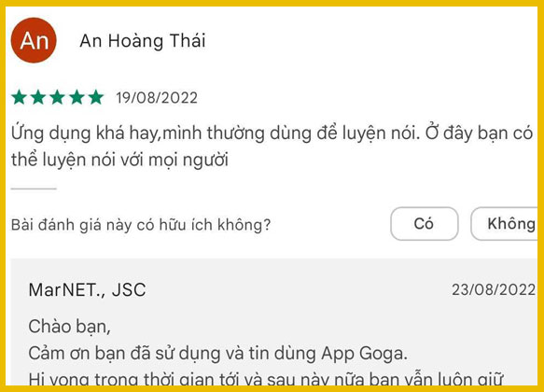This screenshot has width=544, height=392.
Task: Click the reply date 23/08/2022
Action: click(x=494, y=289)
